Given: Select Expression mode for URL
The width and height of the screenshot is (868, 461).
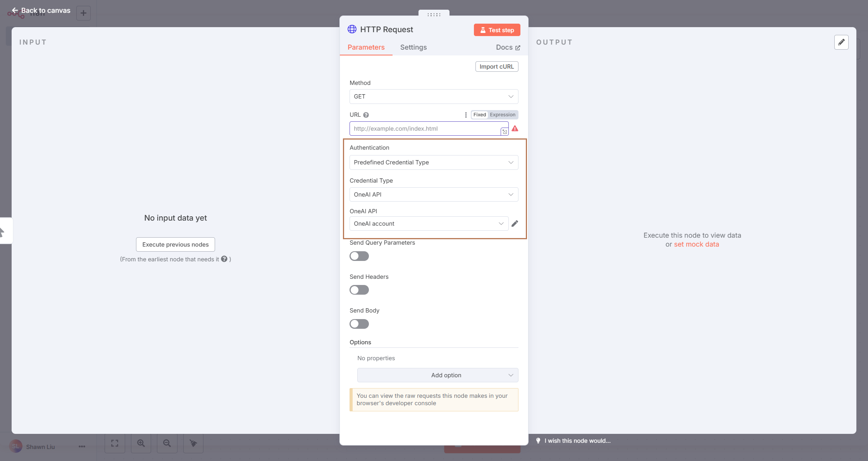Looking at the screenshot, I should click(502, 115).
